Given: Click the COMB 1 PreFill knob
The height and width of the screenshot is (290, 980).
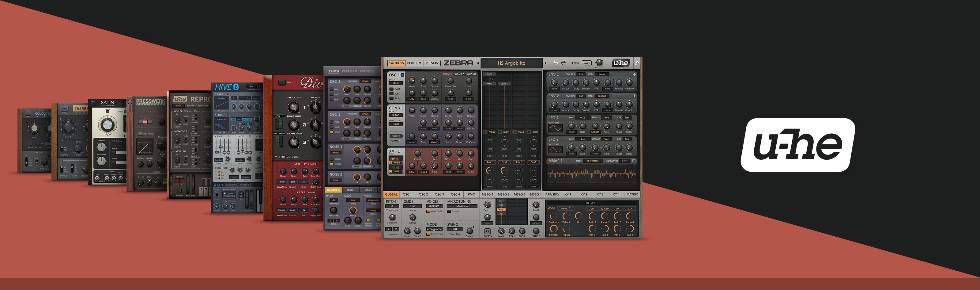Looking at the screenshot, I should [412, 110].
